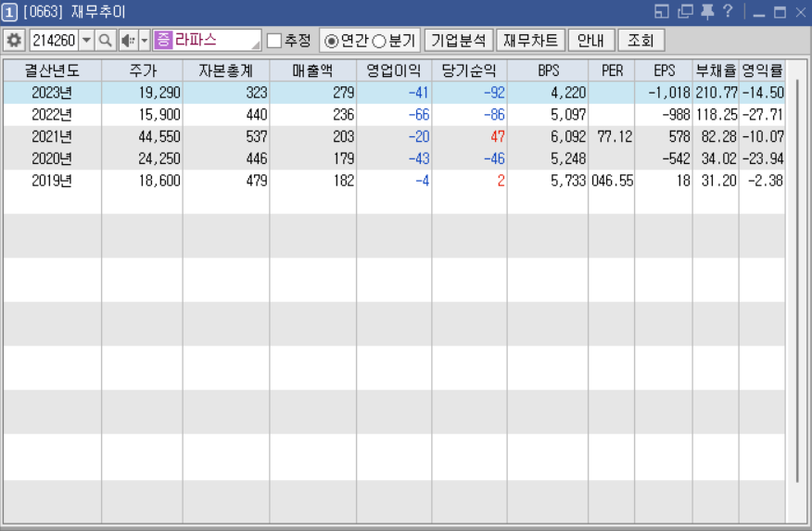Select the 분기 radio button
812x531 pixels.
379,41
